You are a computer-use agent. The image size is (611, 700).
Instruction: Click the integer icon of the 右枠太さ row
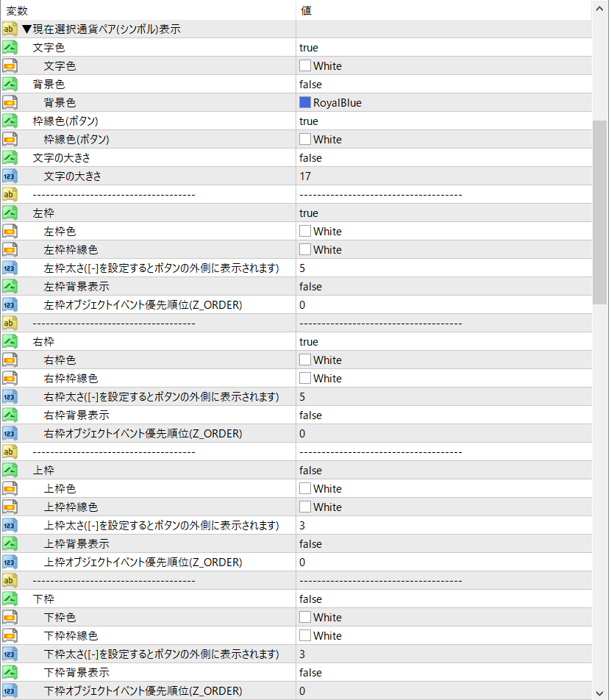(x=10, y=396)
